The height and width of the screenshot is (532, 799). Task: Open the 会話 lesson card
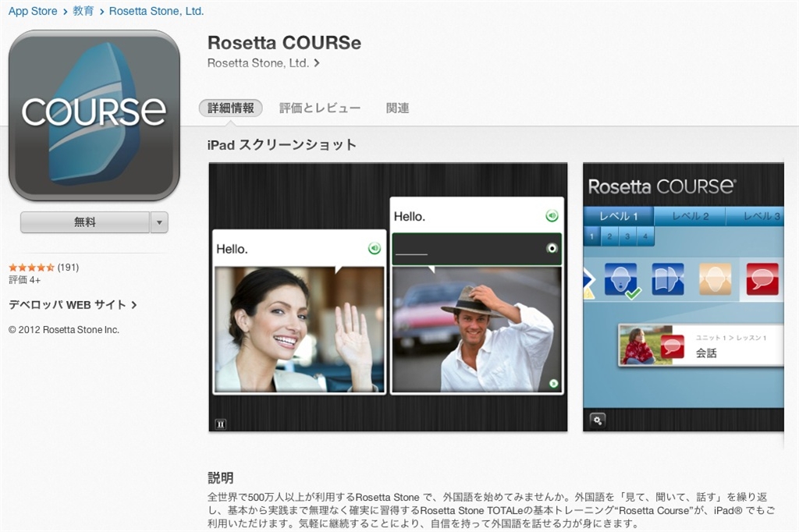point(701,345)
